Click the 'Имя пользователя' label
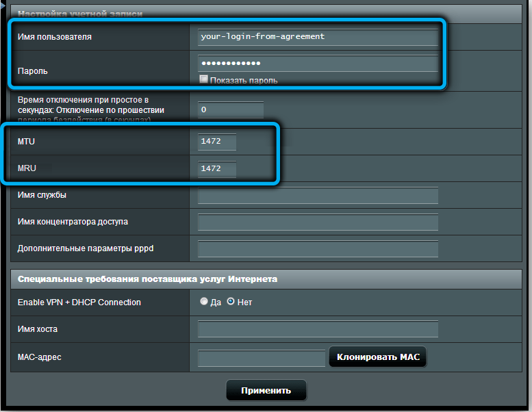This screenshot has width=532, height=412. click(55, 37)
